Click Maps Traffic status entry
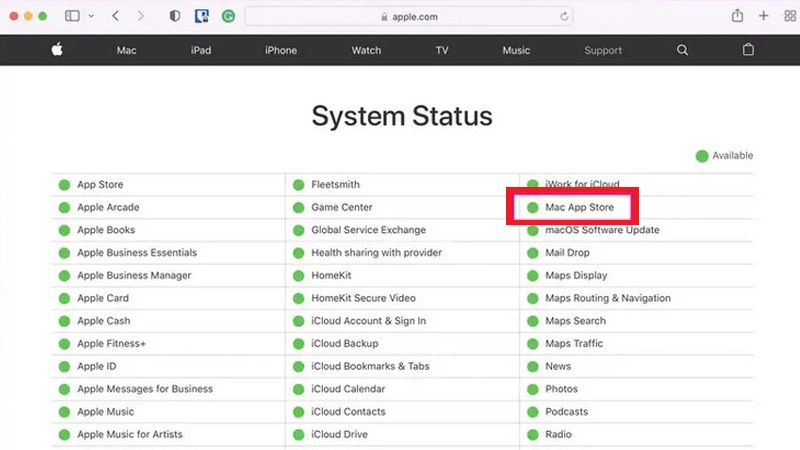The height and width of the screenshot is (450, 800). [574, 343]
